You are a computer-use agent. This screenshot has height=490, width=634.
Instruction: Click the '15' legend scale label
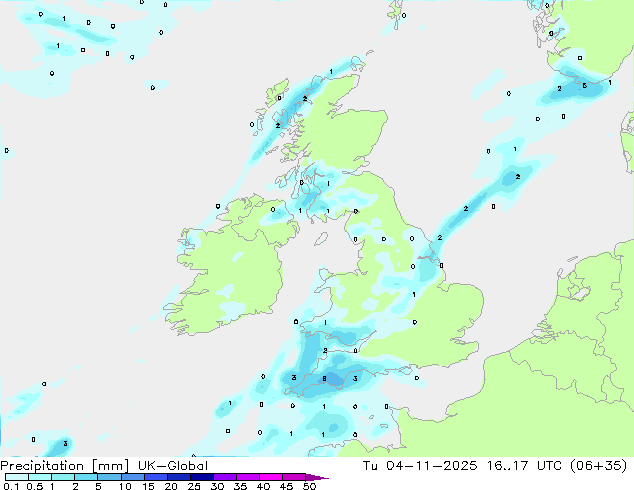click(x=148, y=486)
